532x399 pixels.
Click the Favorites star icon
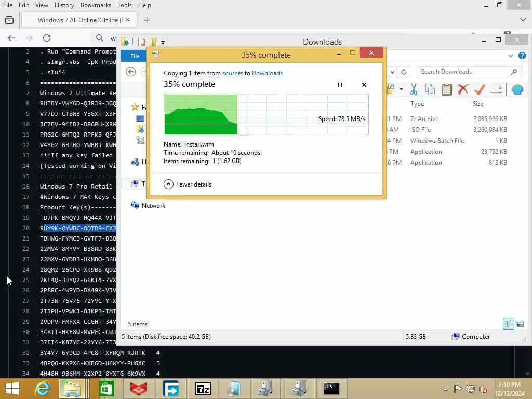click(135, 107)
